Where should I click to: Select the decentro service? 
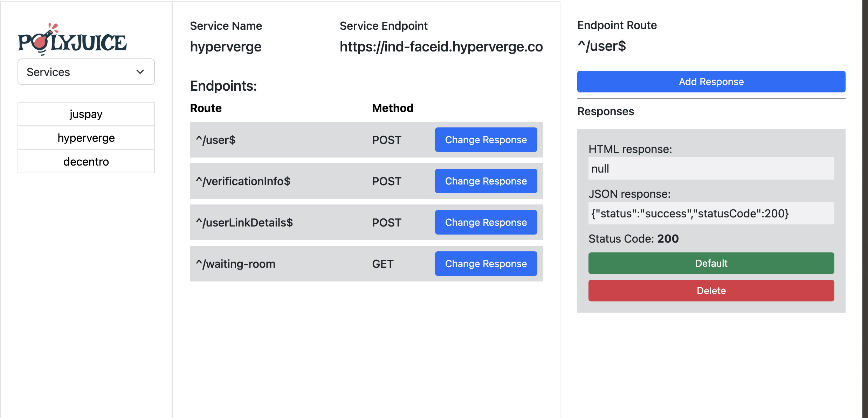(x=86, y=161)
